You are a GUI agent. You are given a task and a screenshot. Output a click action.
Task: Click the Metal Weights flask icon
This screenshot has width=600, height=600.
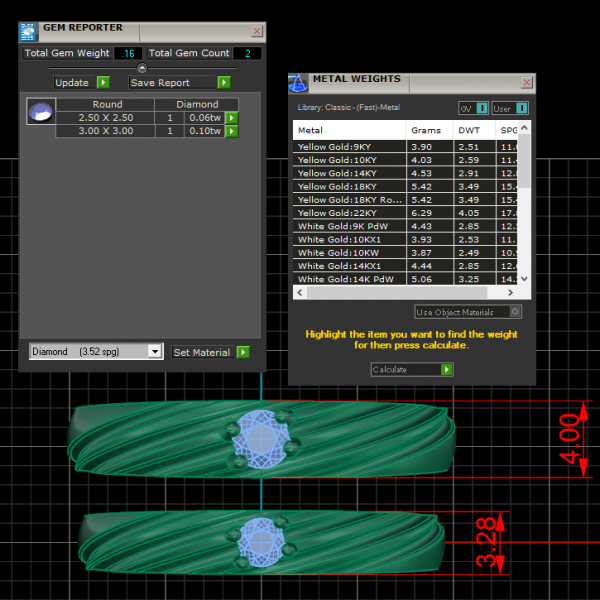298,82
